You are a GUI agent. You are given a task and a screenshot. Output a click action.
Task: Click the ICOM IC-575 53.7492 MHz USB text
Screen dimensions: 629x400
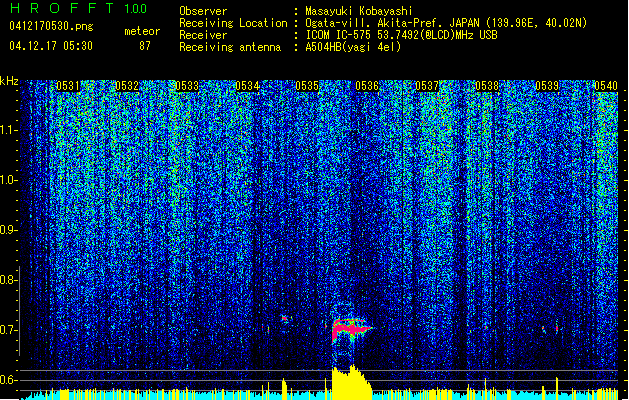401,35
